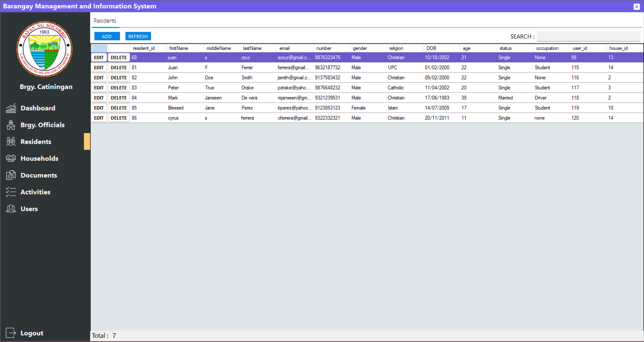Delete resident 82 John Smith
Image resolution: width=644 pixels, height=342 pixels.
(119, 78)
